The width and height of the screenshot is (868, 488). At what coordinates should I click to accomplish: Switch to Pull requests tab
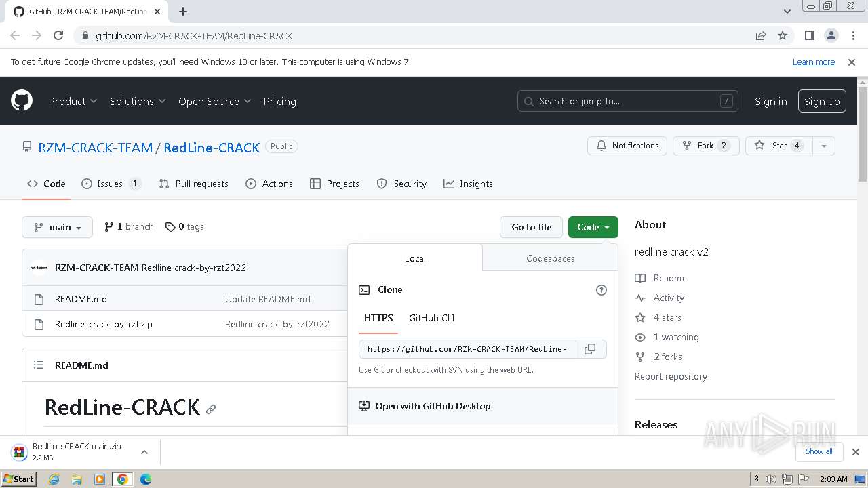click(193, 184)
